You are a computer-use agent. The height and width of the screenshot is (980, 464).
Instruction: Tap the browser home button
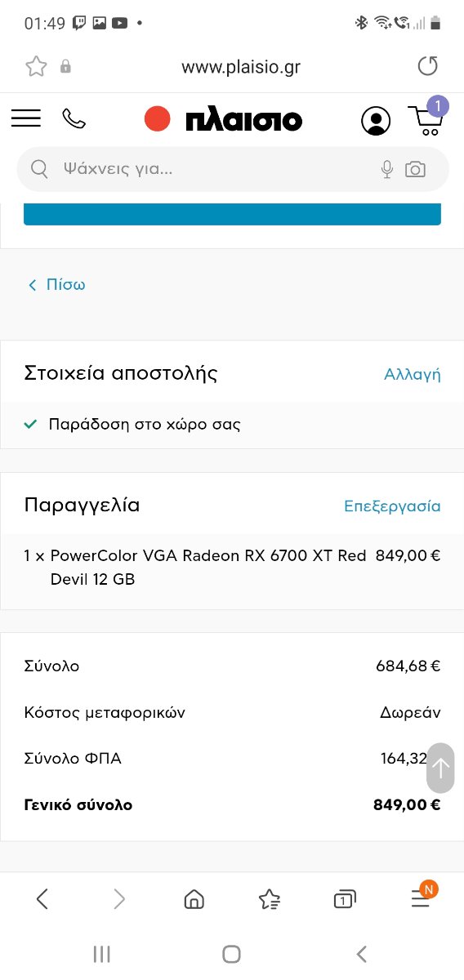tap(194, 900)
